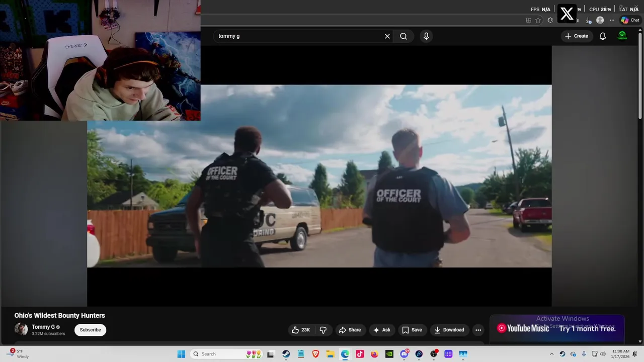This screenshot has width=644, height=362.
Task: Open the purple grid taskbar app
Action: (448, 354)
